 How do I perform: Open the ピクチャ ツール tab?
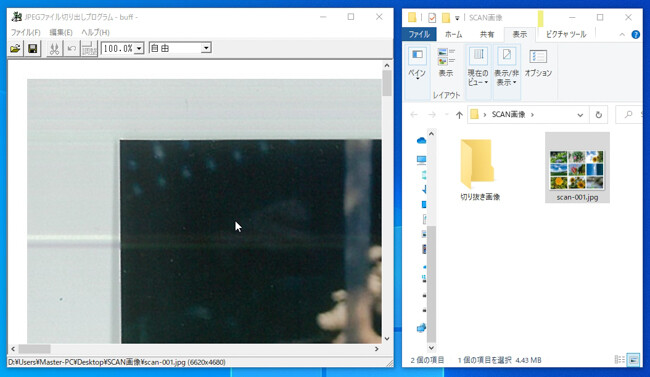[x=566, y=34]
